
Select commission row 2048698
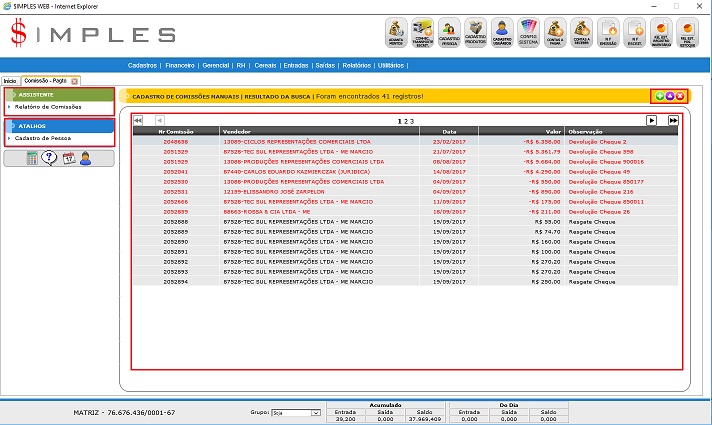point(176,142)
